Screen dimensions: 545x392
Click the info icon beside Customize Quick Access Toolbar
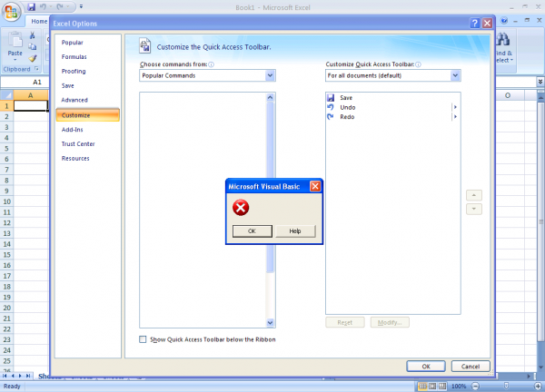[419, 64]
